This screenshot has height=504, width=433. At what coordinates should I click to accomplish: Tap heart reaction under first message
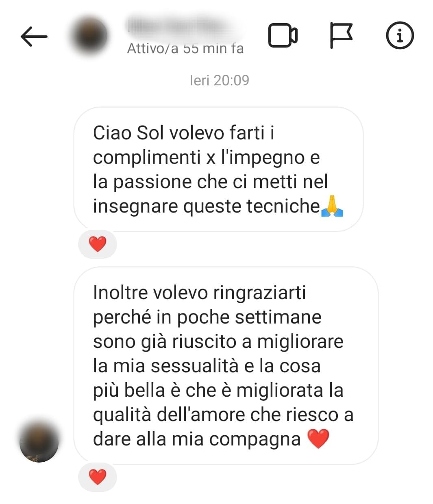(98, 244)
